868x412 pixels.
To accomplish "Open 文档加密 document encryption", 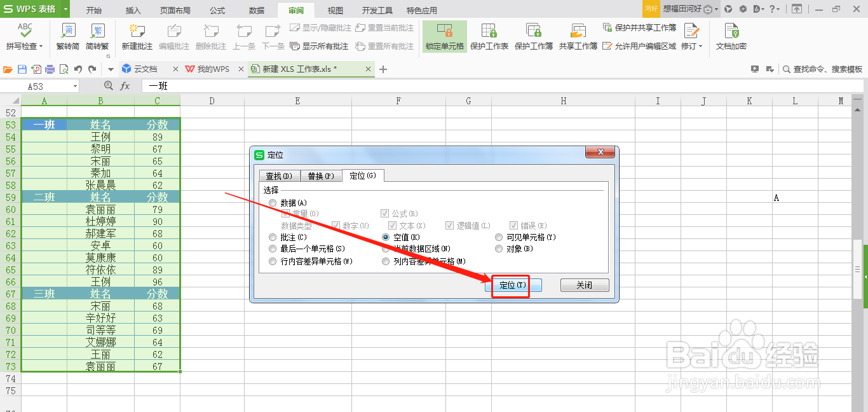I will tap(731, 36).
